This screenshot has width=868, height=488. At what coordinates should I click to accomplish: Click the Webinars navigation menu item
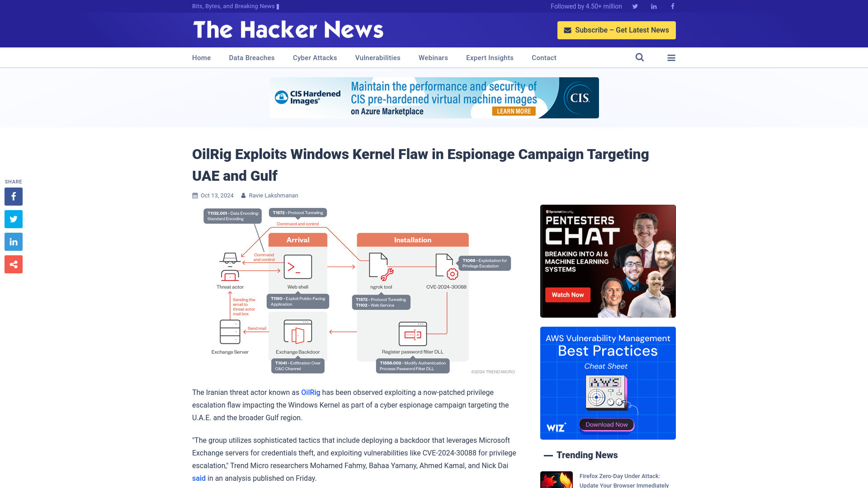(433, 57)
